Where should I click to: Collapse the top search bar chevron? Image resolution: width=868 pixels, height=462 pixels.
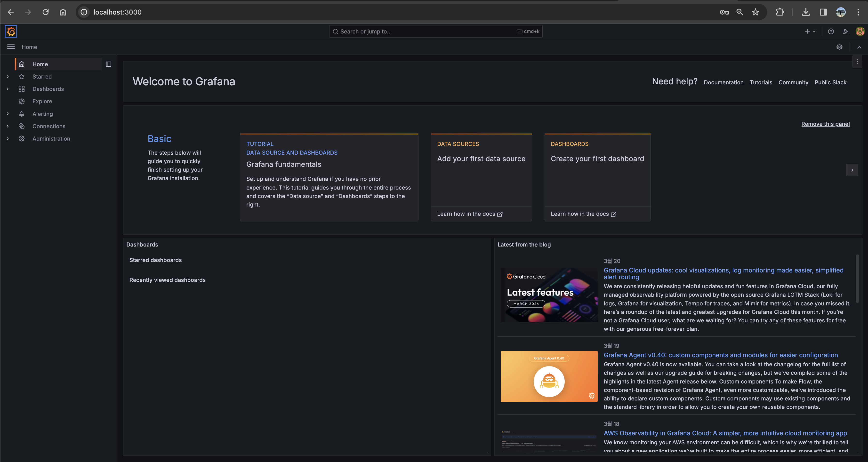click(x=859, y=47)
